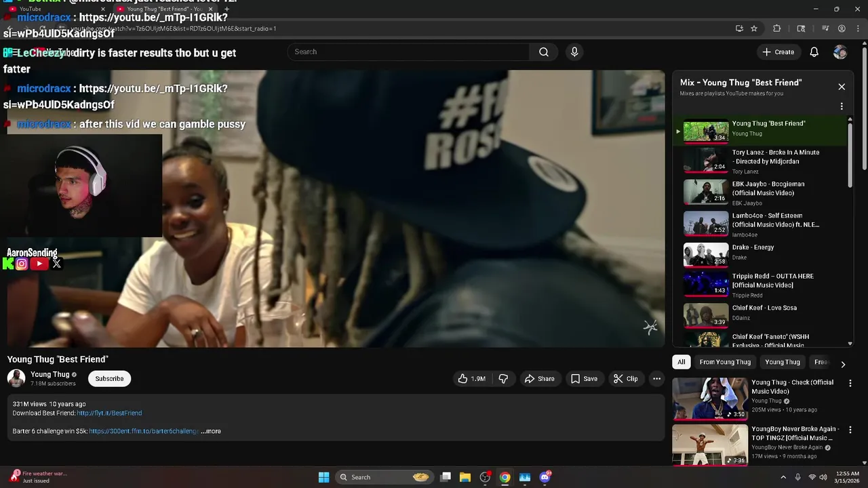Image resolution: width=868 pixels, height=488 pixels.
Task: Open Chrome extensions puzzle icon
Action: click(777, 28)
